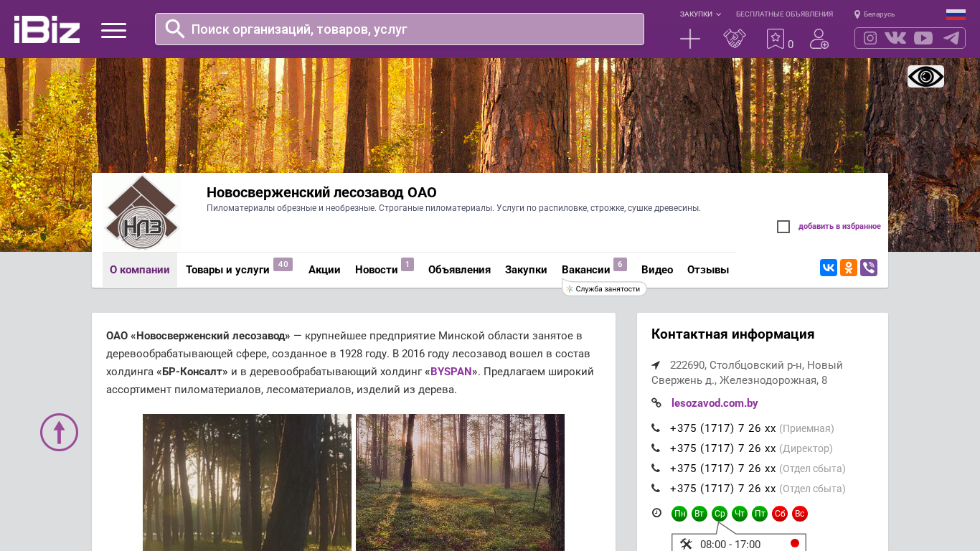Viewport: 980px width, 551px height.
Task: Open the Объявления tab
Action: tap(459, 270)
